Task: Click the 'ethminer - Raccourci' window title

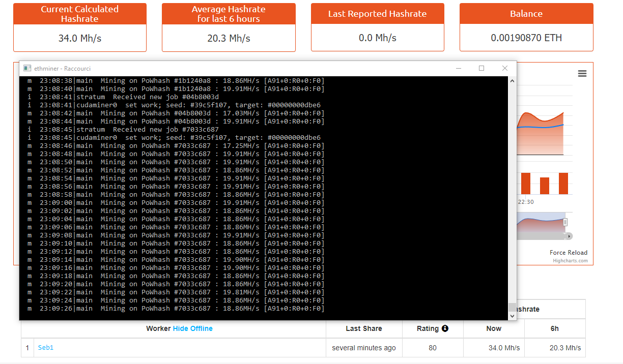Action: [x=62, y=68]
